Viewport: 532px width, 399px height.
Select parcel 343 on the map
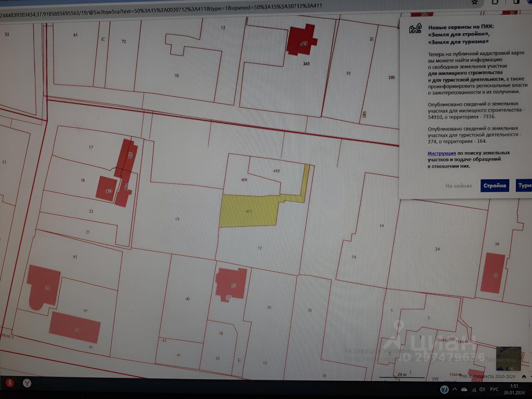(x=306, y=64)
